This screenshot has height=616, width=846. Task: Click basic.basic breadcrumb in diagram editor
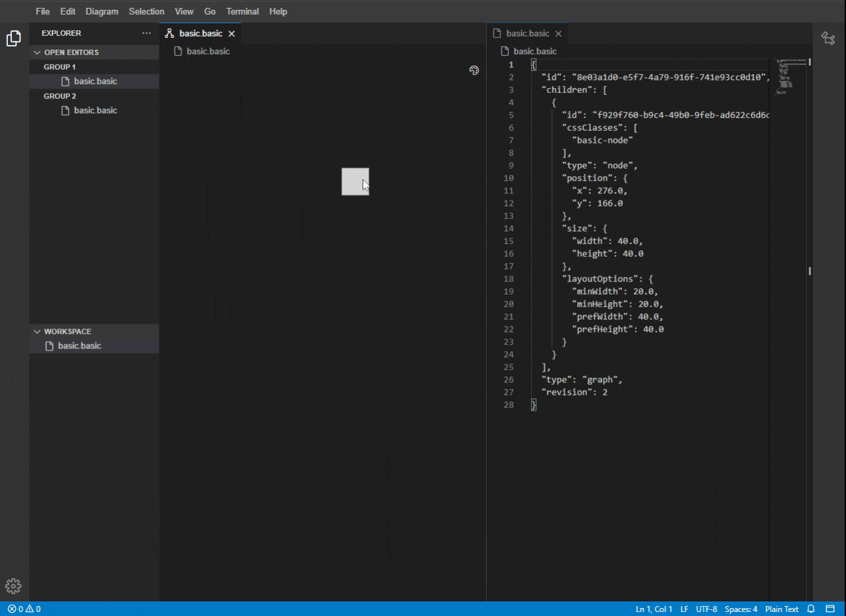(x=208, y=51)
